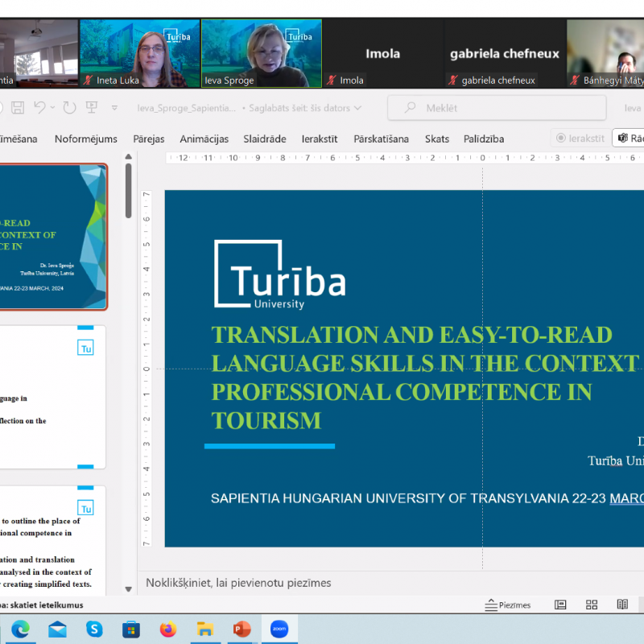Open the save location dropdown next to 'šis dators'

click(357, 108)
